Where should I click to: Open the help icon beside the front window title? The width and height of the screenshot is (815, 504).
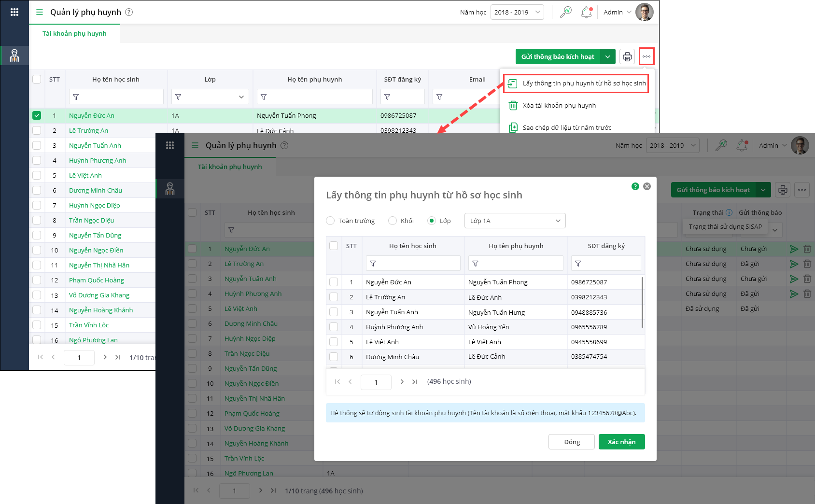pos(284,145)
